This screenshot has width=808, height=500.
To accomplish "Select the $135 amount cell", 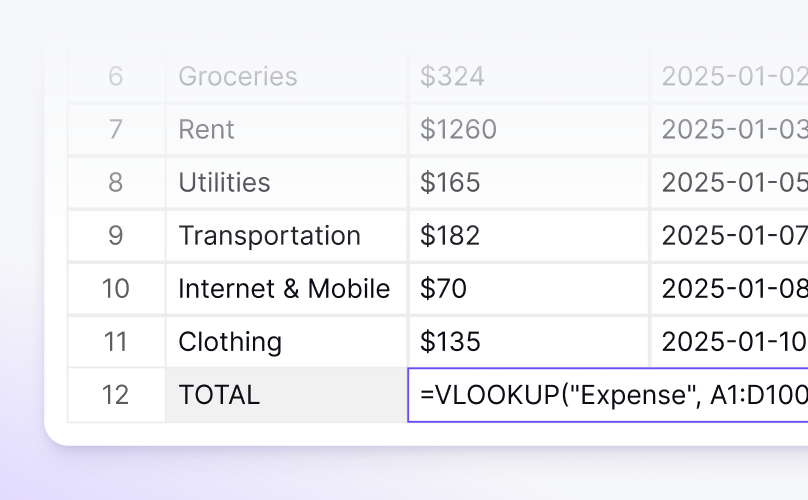I will (528, 342).
